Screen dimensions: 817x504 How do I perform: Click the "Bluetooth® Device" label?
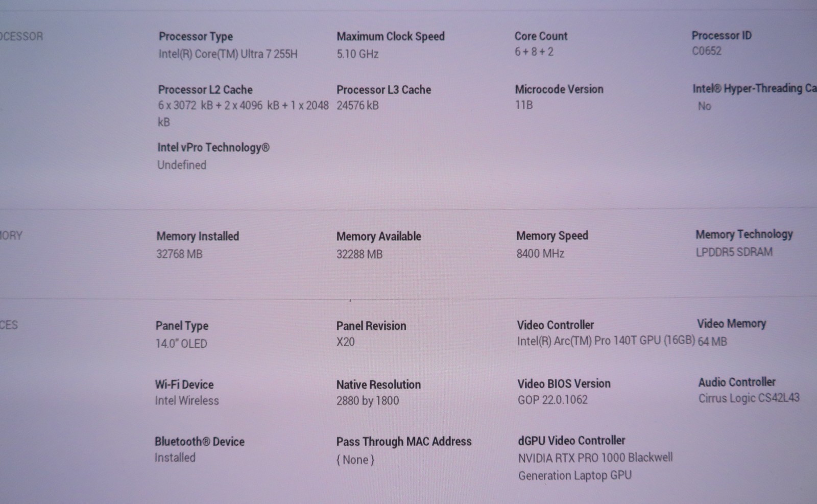(200, 442)
